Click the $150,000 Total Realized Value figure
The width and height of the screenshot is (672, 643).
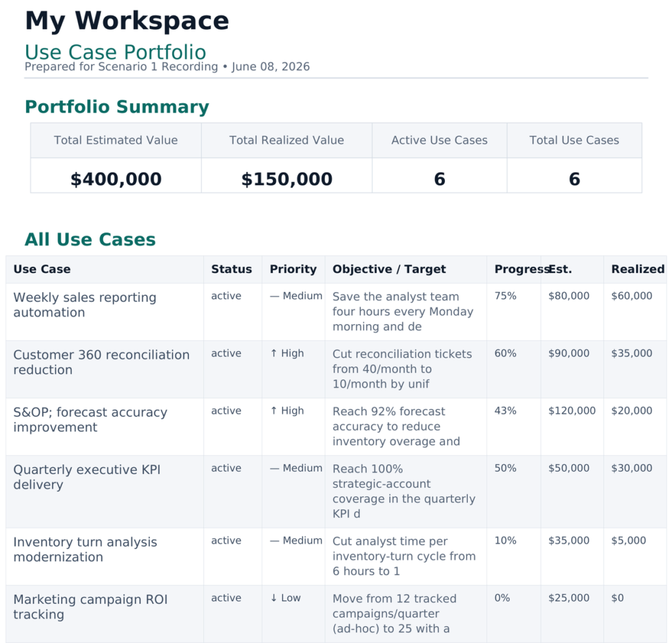point(287,179)
